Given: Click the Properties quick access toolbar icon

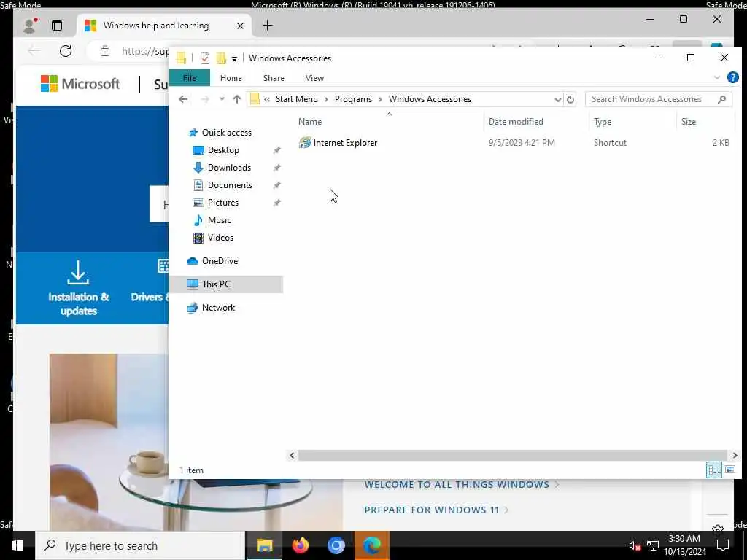Looking at the screenshot, I should [205, 58].
